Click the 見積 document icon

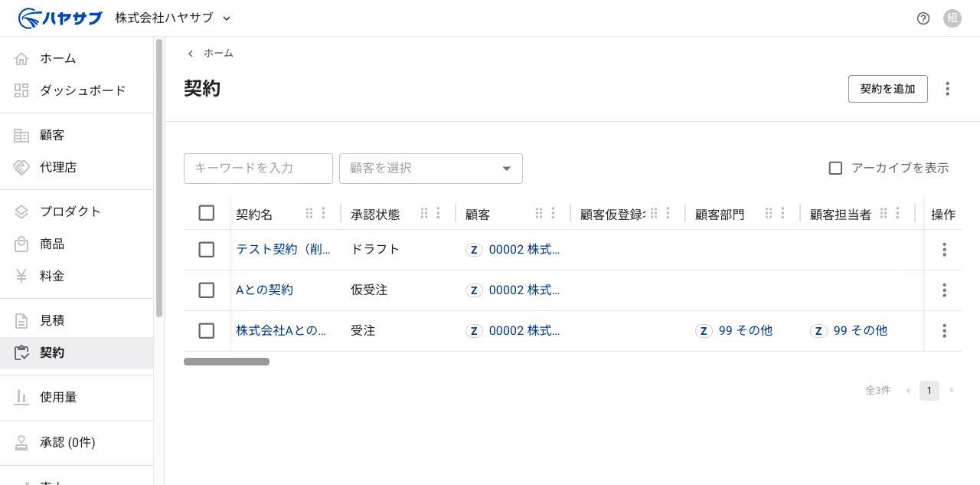(x=21, y=320)
